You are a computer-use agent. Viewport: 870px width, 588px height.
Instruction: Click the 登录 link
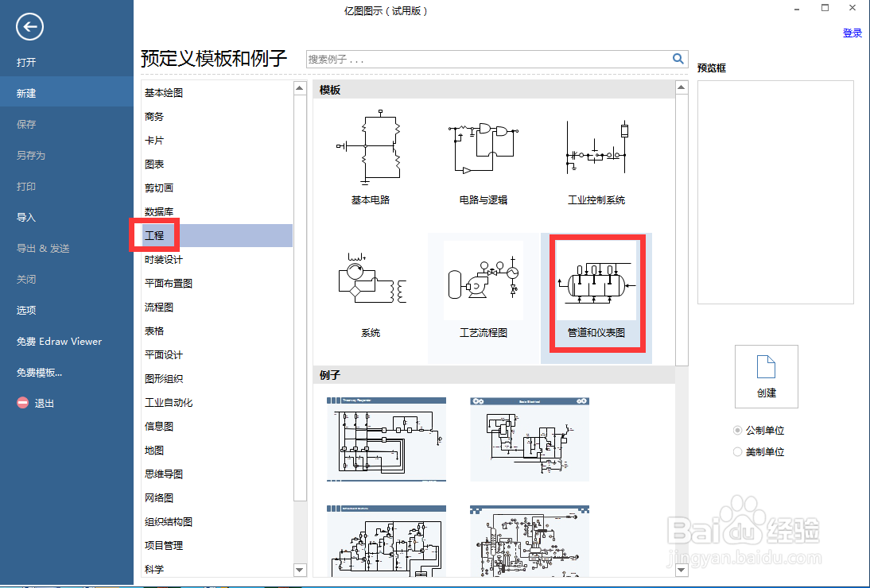point(852,33)
